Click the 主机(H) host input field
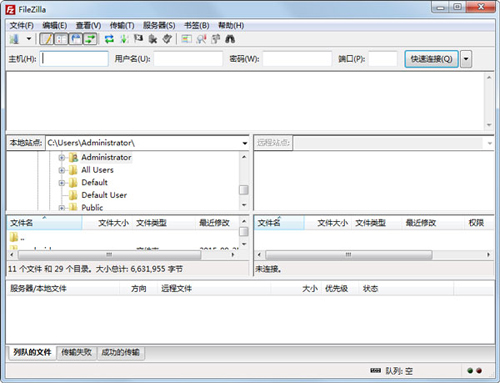 (x=74, y=59)
